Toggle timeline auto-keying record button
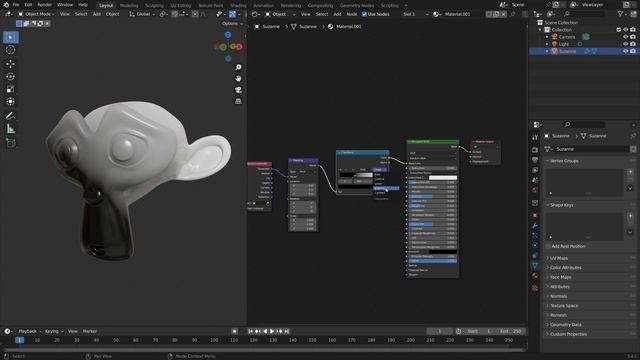Screen dimensions: 640x360 point(234,331)
